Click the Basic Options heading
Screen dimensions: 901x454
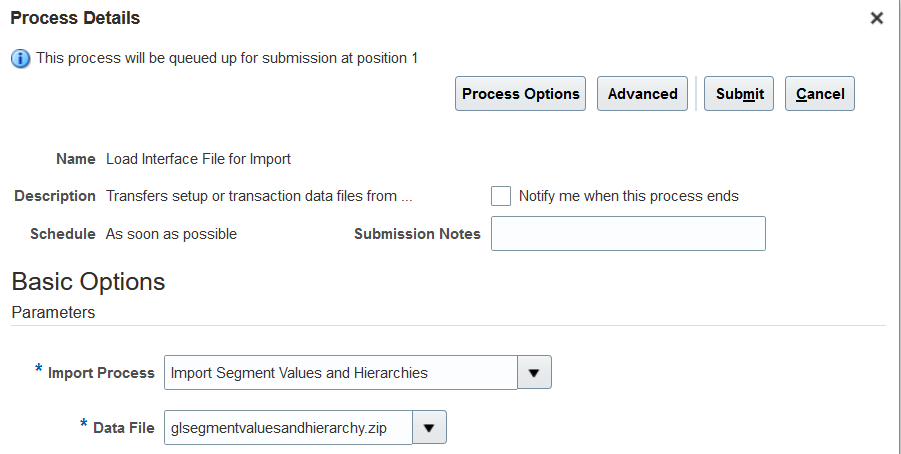point(88,282)
